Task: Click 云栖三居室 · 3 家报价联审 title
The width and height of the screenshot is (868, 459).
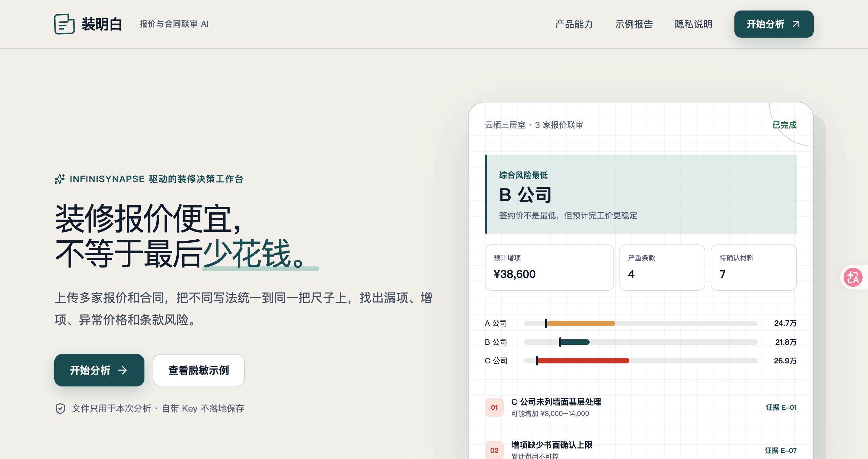Action: coord(534,125)
